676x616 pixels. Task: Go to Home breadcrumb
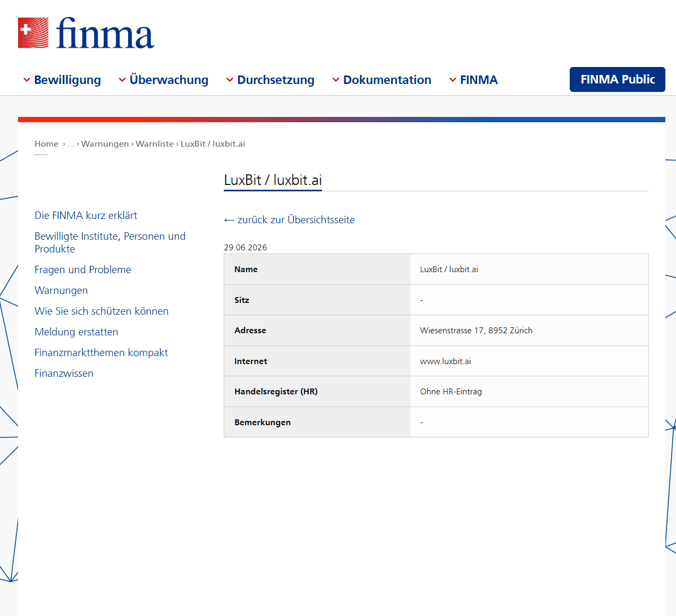(x=47, y=144)
